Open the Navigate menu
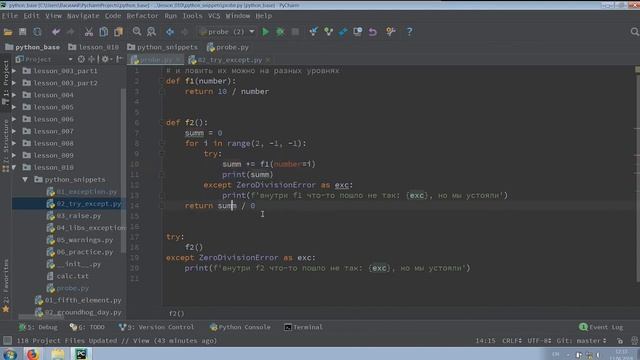 click(83, 16)
